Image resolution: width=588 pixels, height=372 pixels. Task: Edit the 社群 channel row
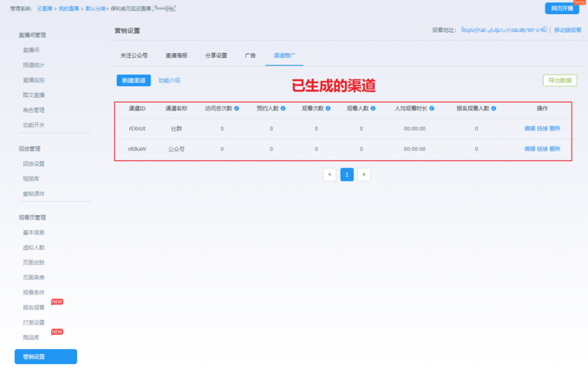pyautogui.click(x=529, y=129)
